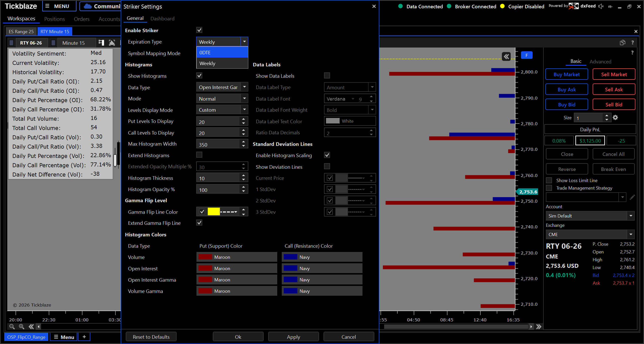644x344 pixels.
Task: Click the Size quantity field
Action: (588, 118)
